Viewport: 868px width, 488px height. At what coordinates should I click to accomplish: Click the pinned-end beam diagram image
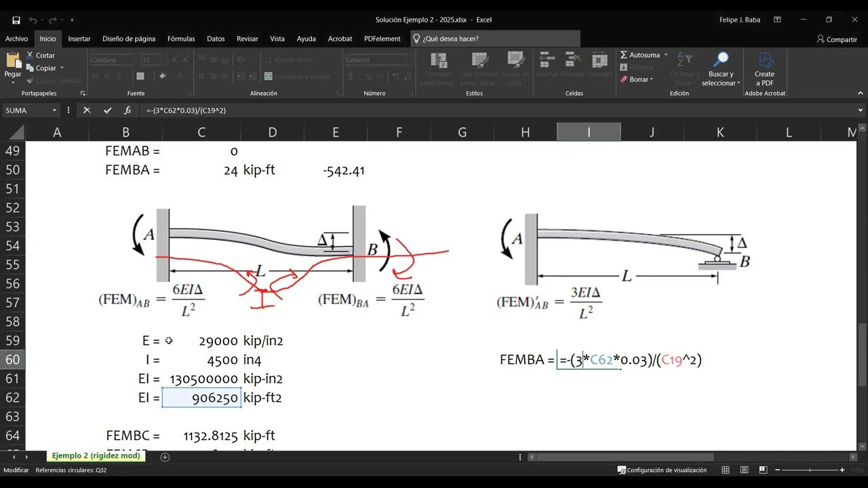pos(624,266)
